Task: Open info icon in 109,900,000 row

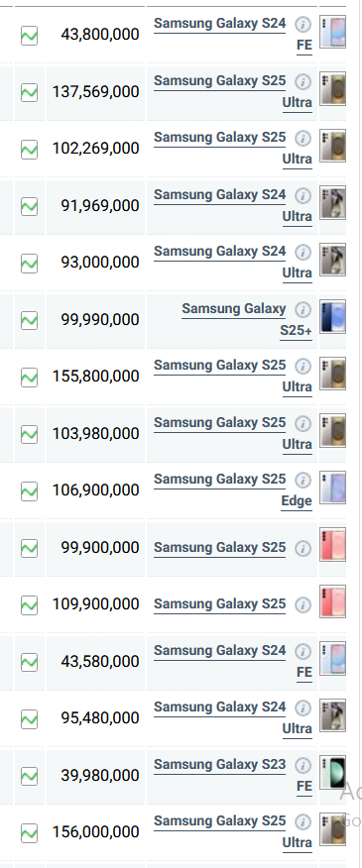Action: pos(302,605)
